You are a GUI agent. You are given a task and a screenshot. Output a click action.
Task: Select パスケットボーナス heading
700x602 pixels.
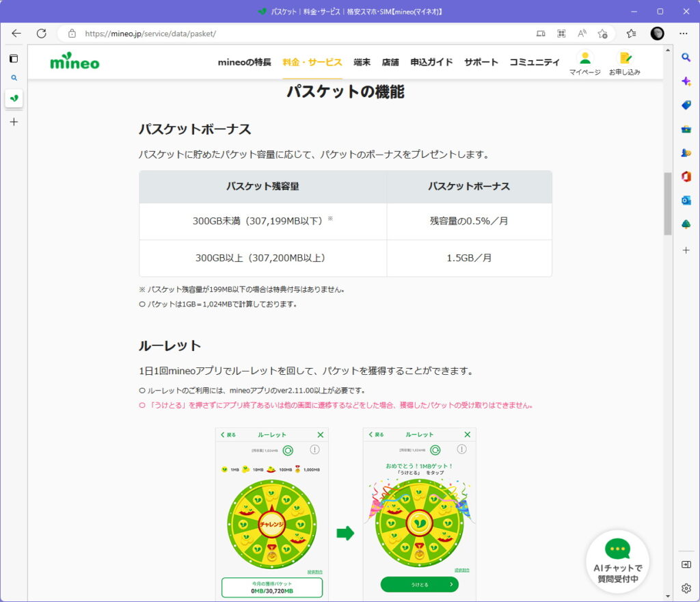coord(195,129)
